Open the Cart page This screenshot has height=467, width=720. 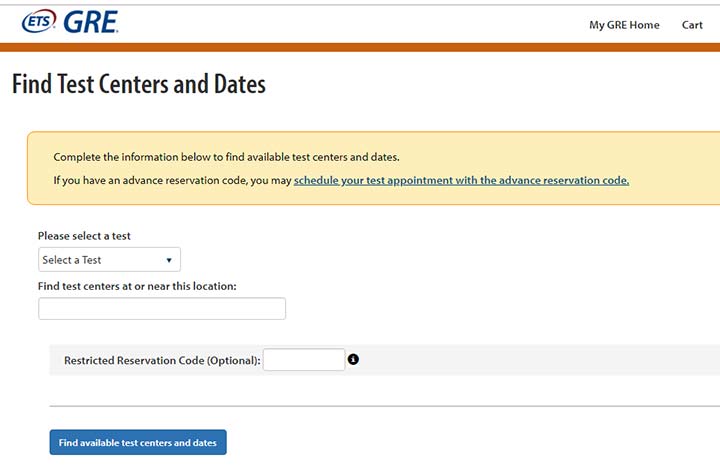coord(692,25)
